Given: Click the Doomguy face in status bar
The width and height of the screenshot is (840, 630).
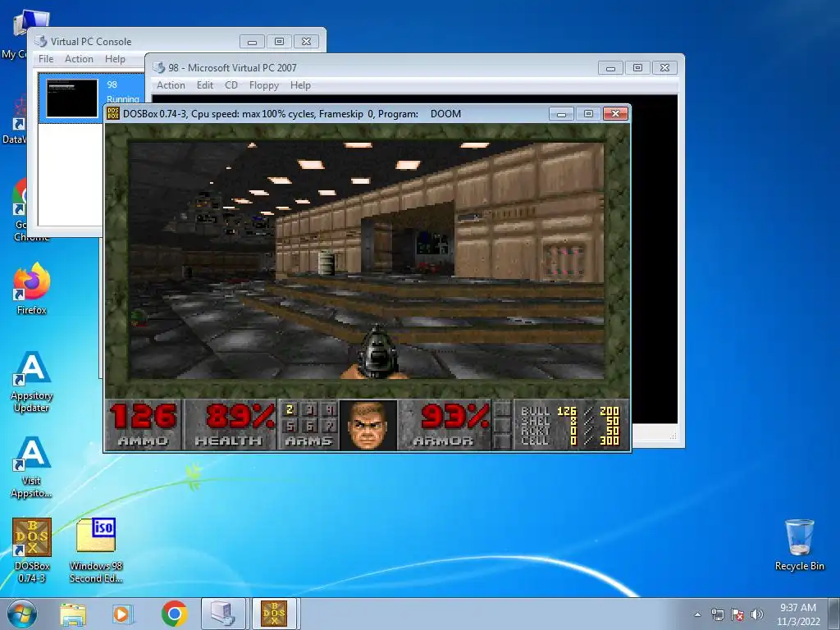Looking at the screenshot, I should [x=368, y=426].
